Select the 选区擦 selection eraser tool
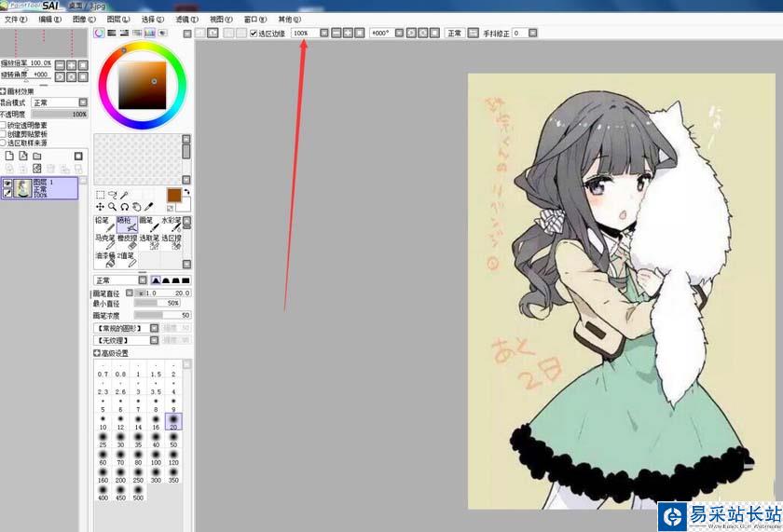The height and width of the screenshot is (532, 783). click(x=171, y=241)
